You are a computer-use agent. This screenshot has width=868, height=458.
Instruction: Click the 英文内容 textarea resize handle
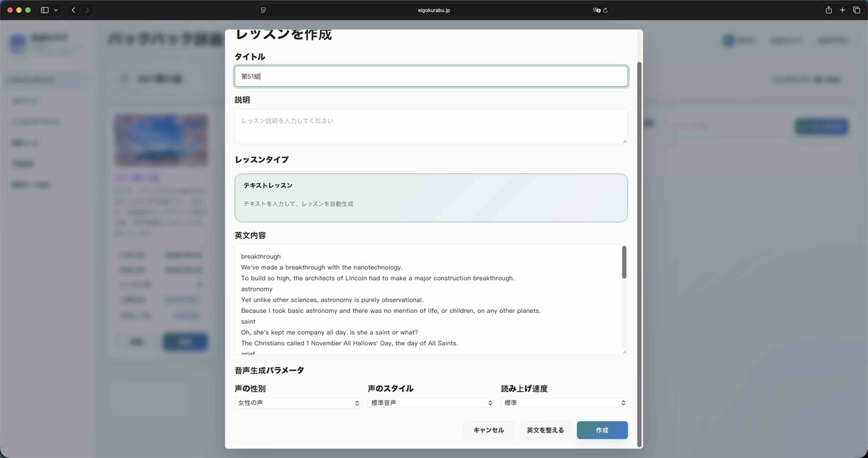click(x=624, y=351)
